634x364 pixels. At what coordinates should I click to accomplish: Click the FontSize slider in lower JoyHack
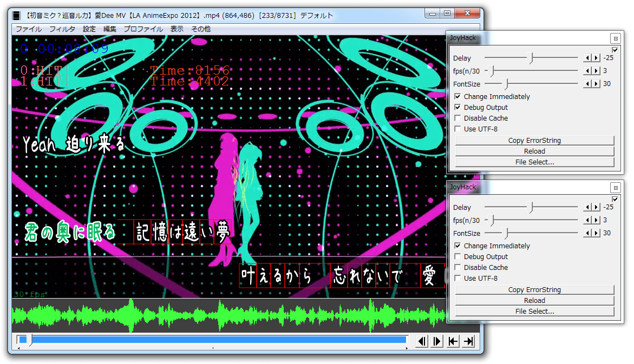(531, 233)
